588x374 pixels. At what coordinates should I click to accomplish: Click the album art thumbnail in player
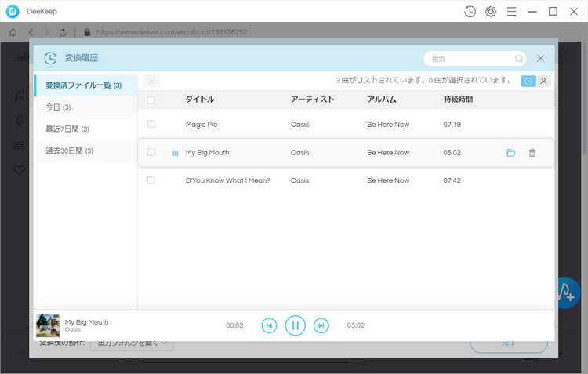click(x=48, y=325)
